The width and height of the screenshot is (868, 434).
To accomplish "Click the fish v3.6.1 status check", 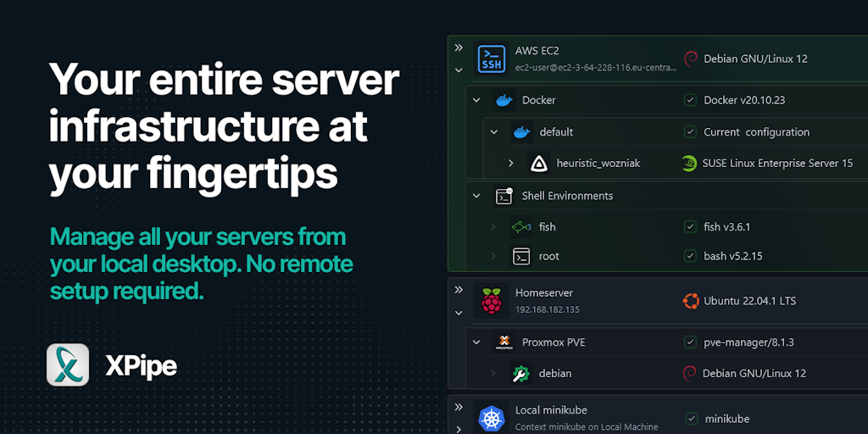I will (690, 226).
